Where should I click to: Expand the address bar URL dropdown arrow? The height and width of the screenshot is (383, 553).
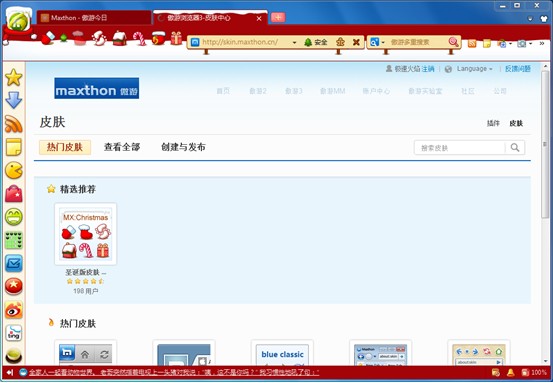(294, 43)
